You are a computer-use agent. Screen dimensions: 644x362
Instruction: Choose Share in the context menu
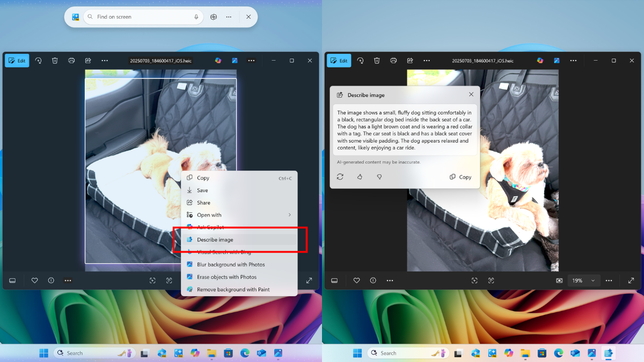(239, 203)
